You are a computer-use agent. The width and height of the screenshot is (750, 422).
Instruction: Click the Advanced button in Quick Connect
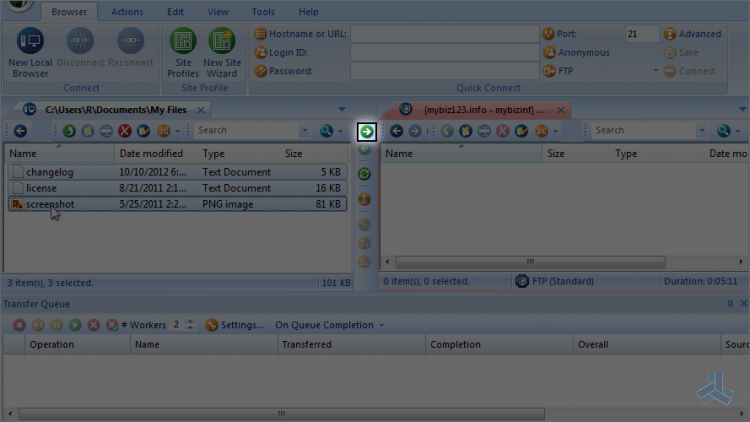pos(692,34)
